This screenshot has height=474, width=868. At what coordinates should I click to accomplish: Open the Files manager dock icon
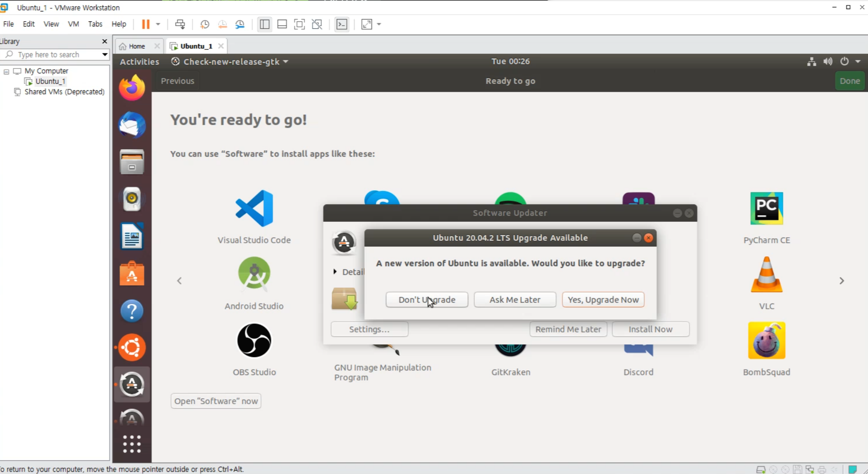pos(132,162)
